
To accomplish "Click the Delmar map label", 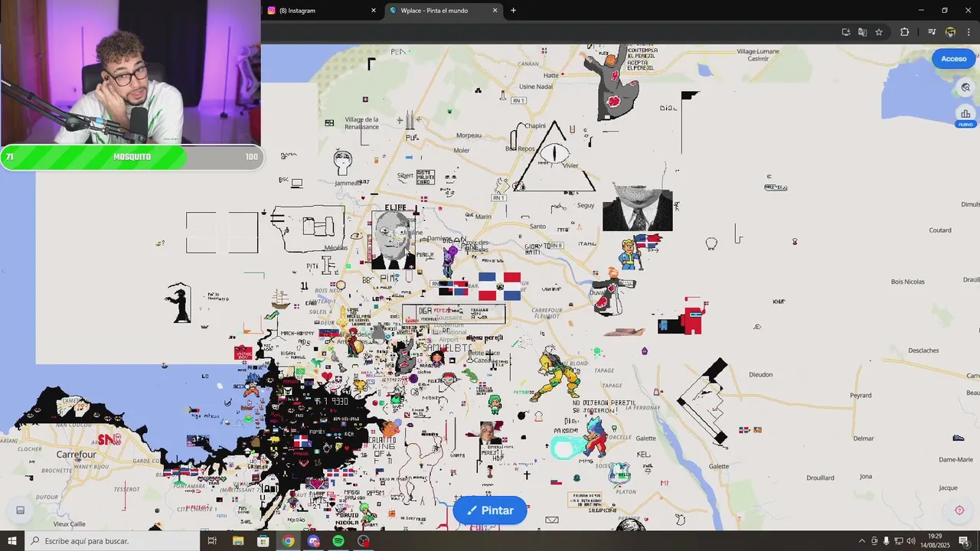I will pos(864,439).
